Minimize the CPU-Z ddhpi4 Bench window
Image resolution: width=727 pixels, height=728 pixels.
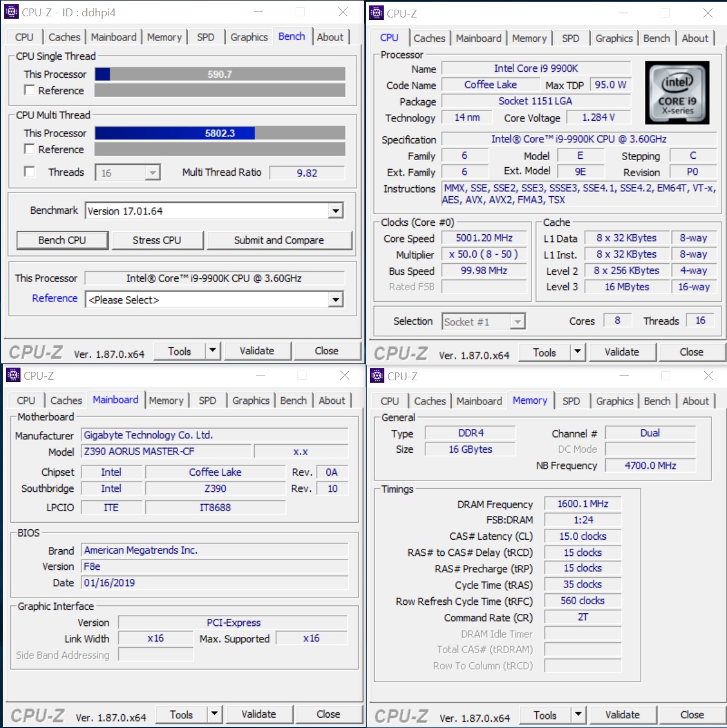click(x=258, y=12)
